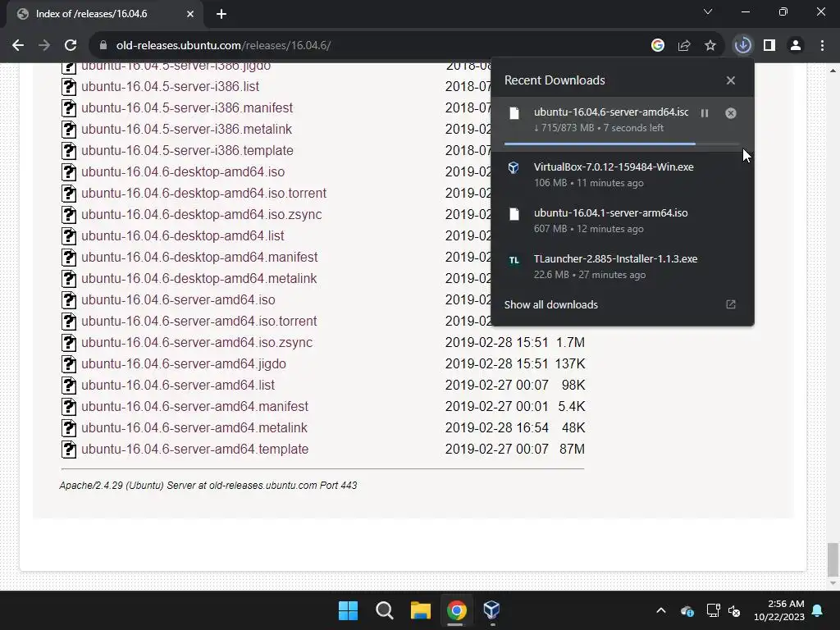The height and width of the screenshot is (630, 840).
Task: Click the Chrome taskbar icon
Action: pyautogui.click(x=456, y=610)
